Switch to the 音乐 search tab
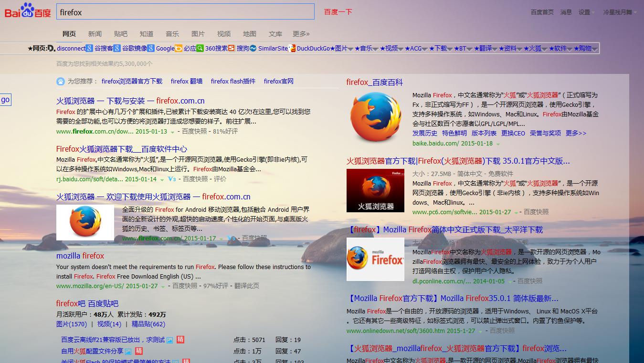 172,34
